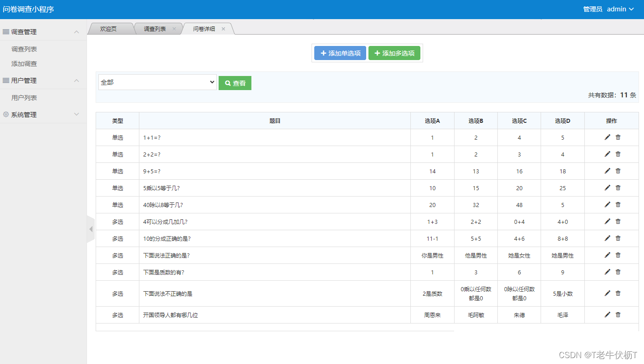Close the 问卷详细 tab
Viewport: 644px width, 364px height.
[223, 29]
